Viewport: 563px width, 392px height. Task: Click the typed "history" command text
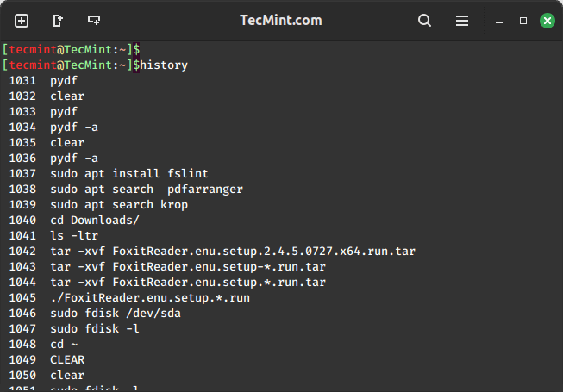(163, 65)
